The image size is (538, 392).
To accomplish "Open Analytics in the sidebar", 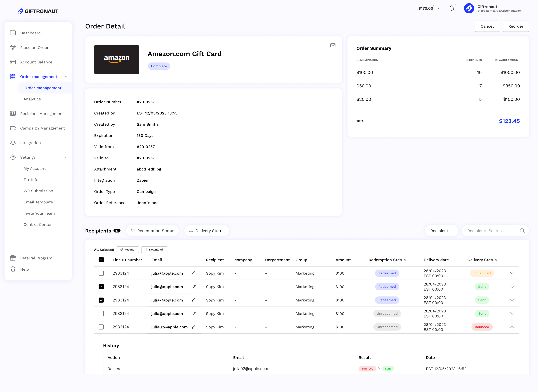I will pos(32,99).
